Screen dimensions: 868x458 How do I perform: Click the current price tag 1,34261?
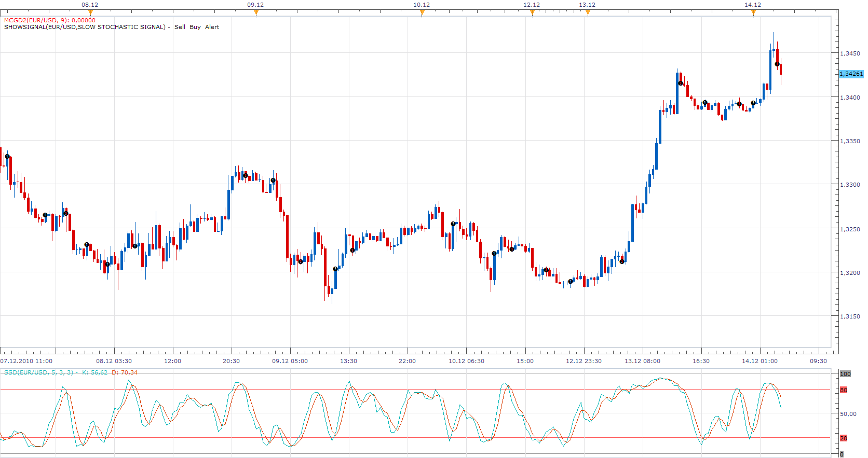click(851, 74)
